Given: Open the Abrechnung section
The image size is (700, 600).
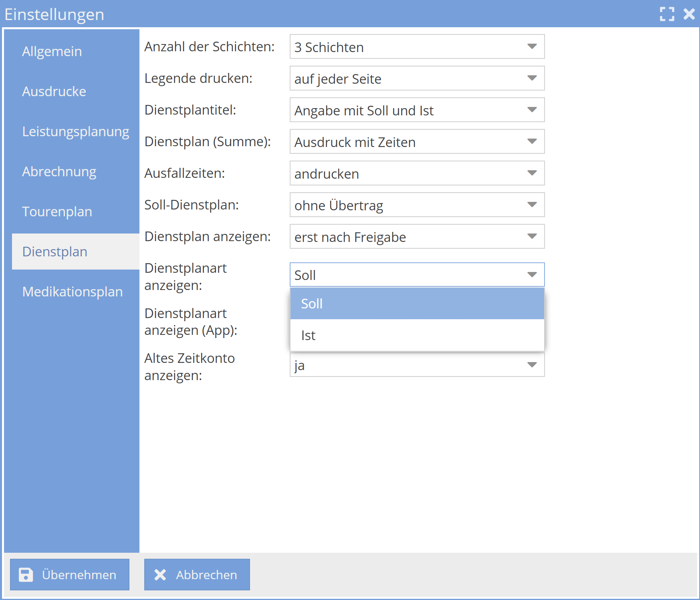Looking at the screenshot, I should [59, 171].
